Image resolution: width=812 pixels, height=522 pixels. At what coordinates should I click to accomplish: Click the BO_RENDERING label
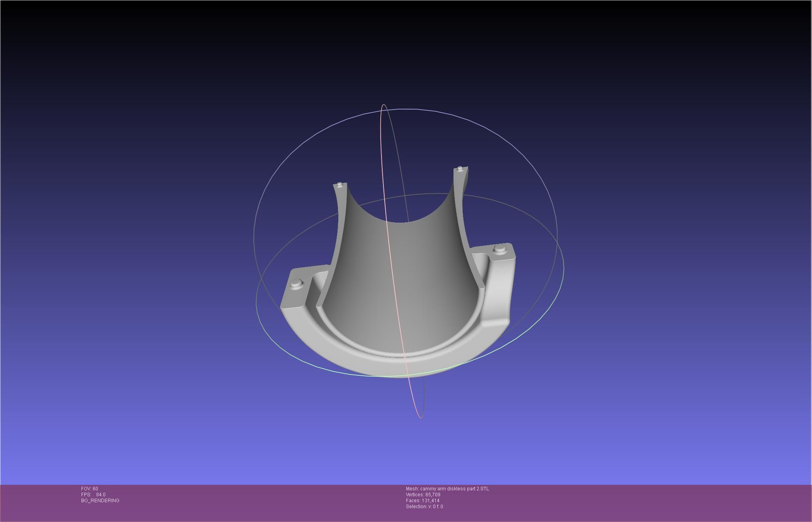100,501
